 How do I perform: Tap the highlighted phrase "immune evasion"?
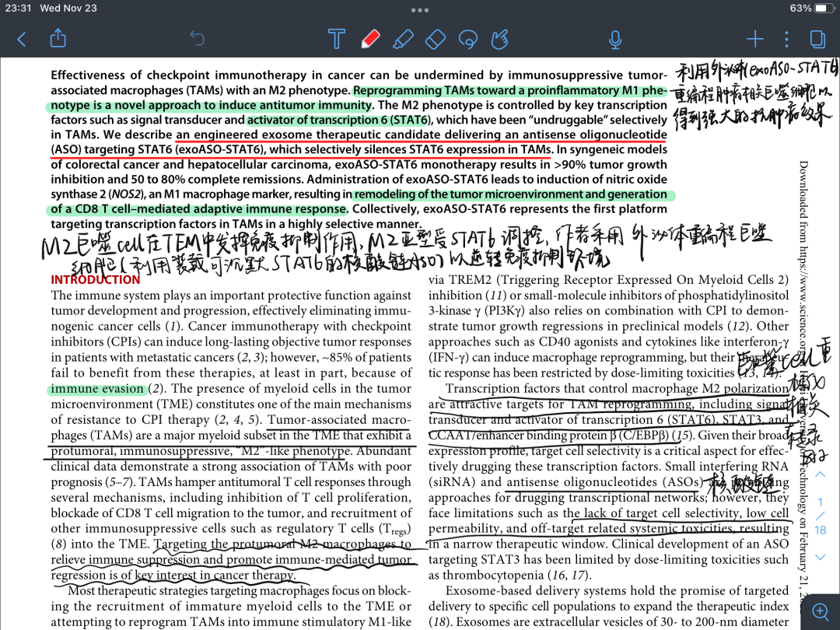97,389
